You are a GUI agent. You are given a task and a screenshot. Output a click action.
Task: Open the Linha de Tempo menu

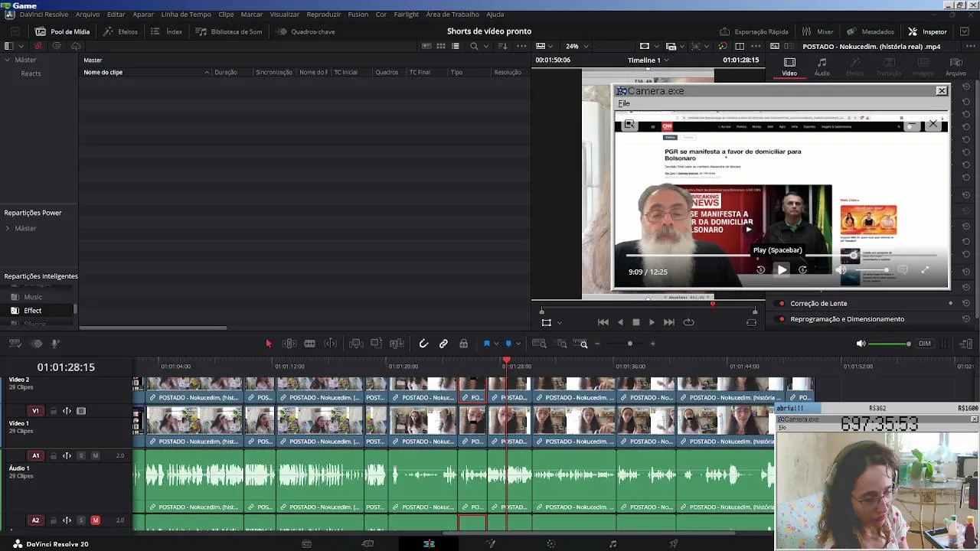pos(186,15)
